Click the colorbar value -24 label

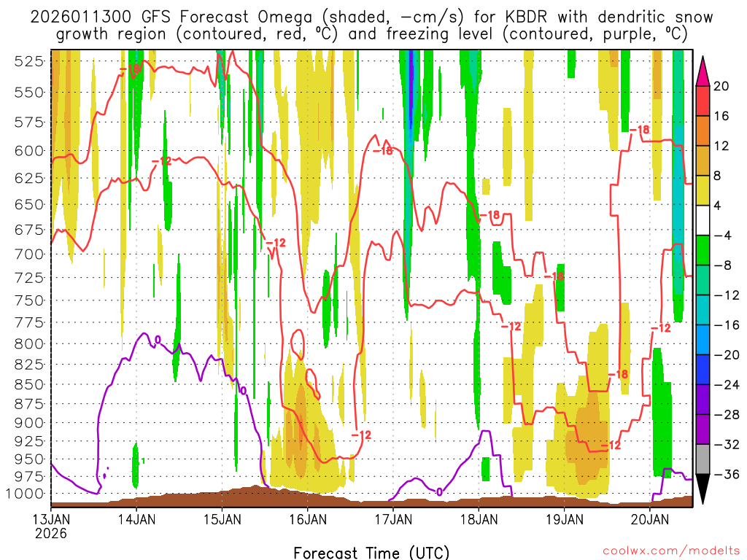pyautogui.click(x=727, y=384)
